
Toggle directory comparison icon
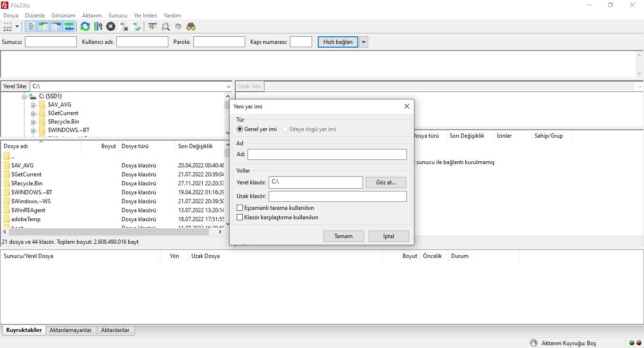[x=165, y=26]
